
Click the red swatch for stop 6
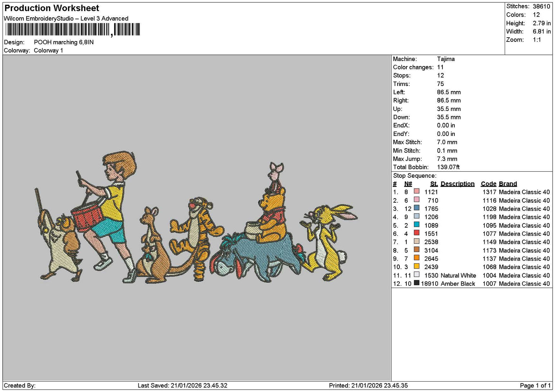pyautogui.click(x=417, y=233)
